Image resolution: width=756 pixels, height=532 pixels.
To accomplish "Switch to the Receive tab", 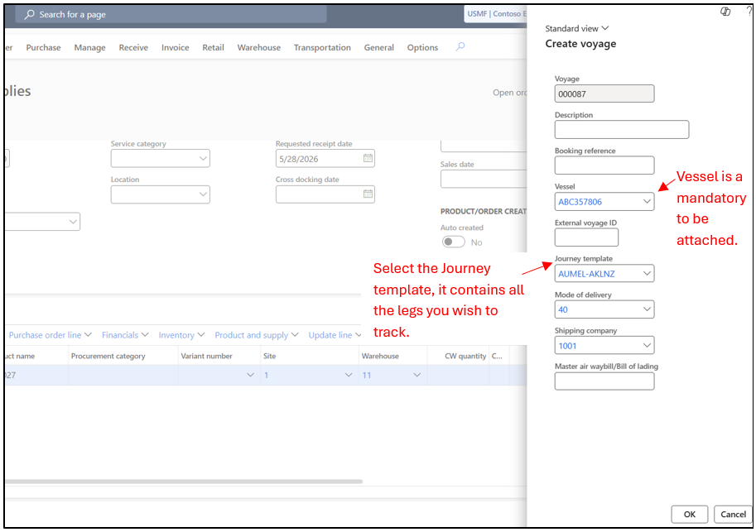I will (x=133, y=47).
